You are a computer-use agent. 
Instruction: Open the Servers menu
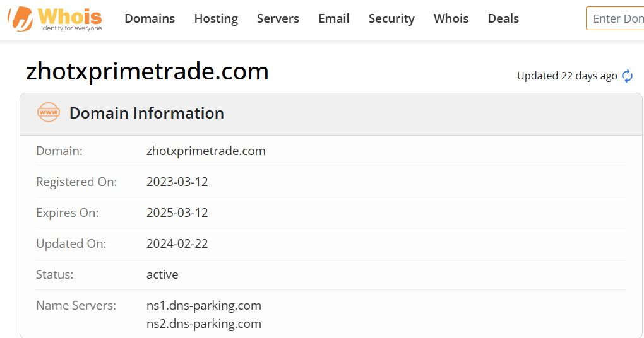click(278, 18)
